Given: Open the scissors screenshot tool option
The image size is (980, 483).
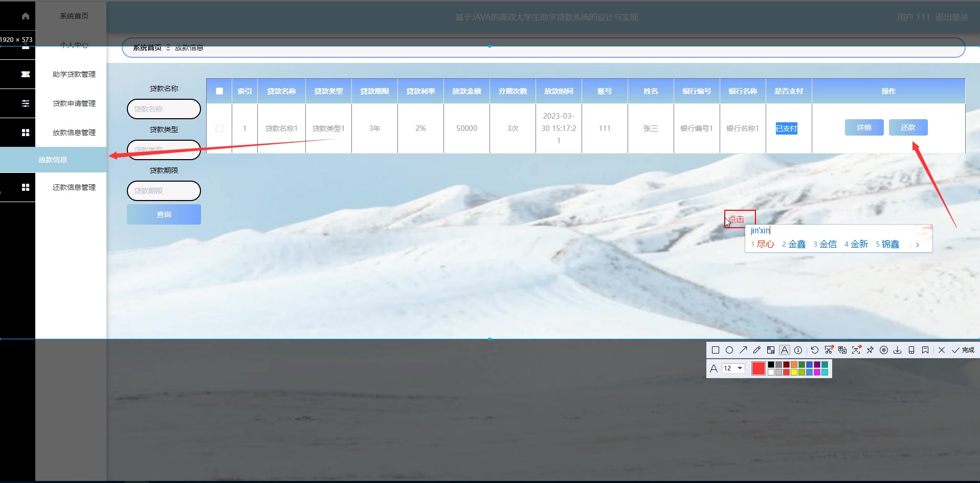Looking at the screenshot, I should [829, 350].
